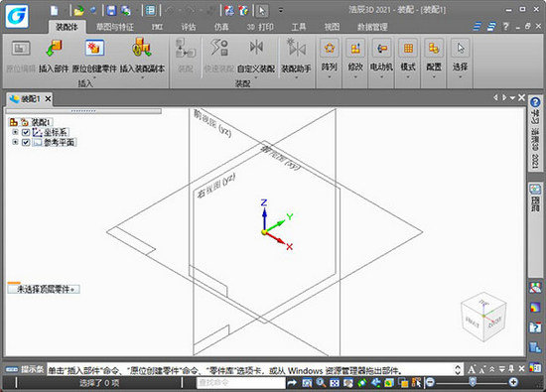This screenshot has width=546, height=392.
Task: Switch to the 视图 ribbon tab
Action: [332, 27]
